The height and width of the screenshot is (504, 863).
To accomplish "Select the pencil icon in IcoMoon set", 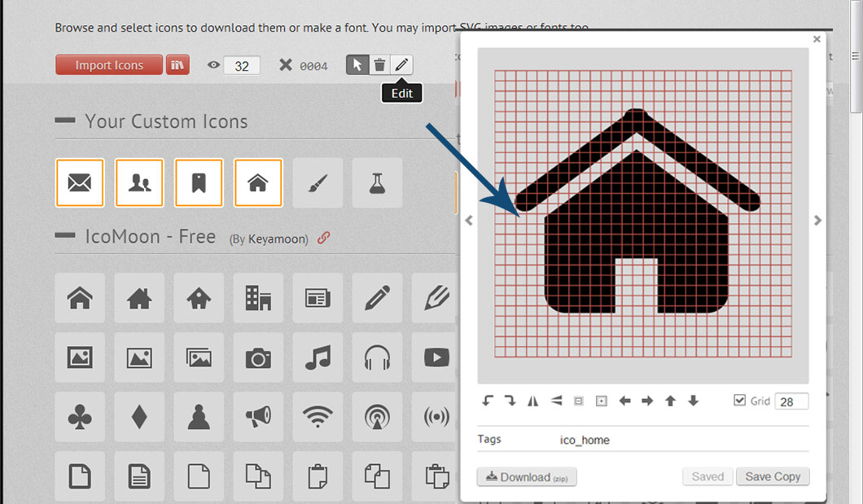I will coord(377,298).
